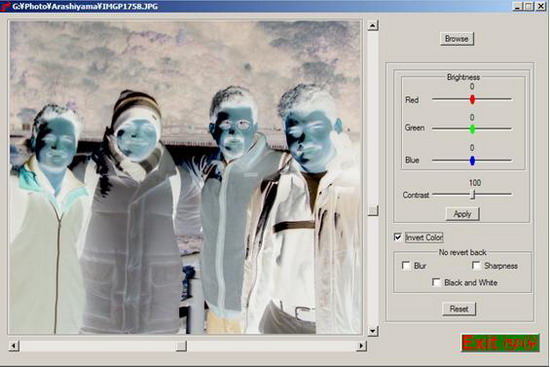550x367 pixels.
Task: Click the Blue brightness slider handle
Action: (472, 160)
